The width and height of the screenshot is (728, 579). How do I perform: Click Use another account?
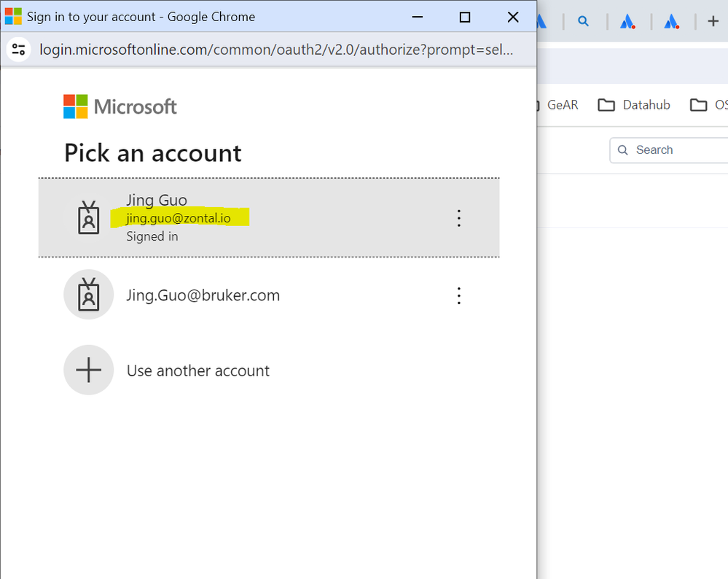click(x=269, y=370)
